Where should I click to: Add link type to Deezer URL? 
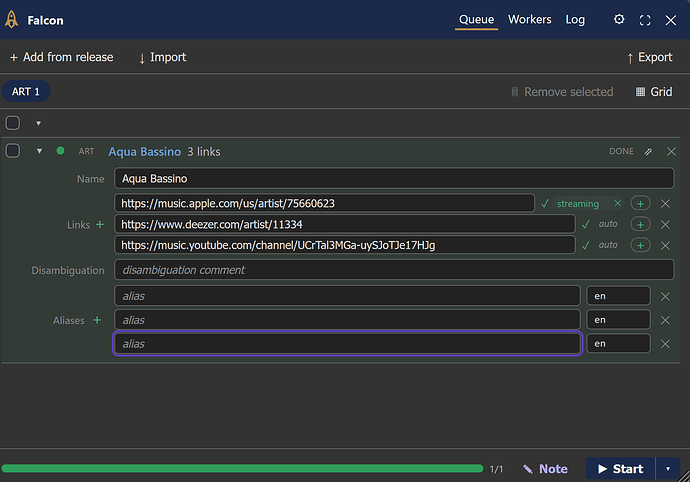(x=640, y=224)
